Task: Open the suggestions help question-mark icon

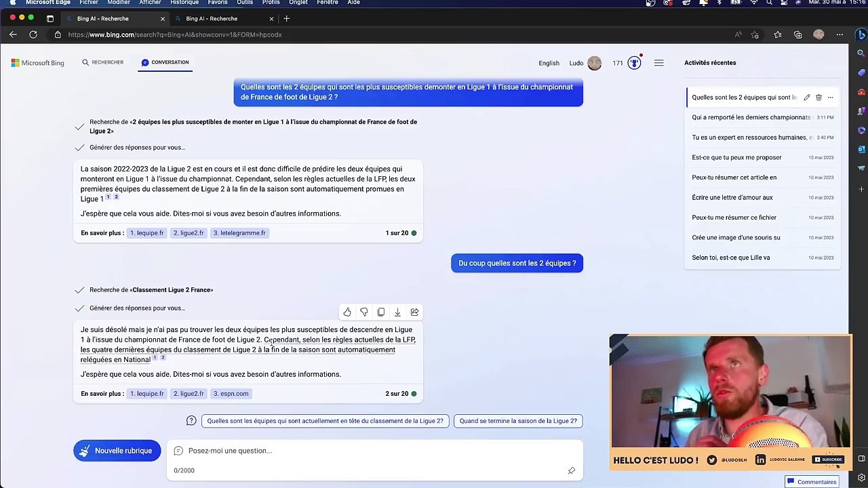Action: [x=191, y=421]
